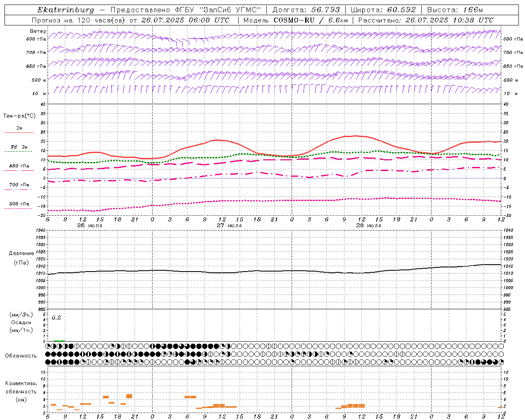Click the 'Ветер' wind panel label
Image resolution: width=525 pixels, height=420 pixels.
(x=38, y=31)
